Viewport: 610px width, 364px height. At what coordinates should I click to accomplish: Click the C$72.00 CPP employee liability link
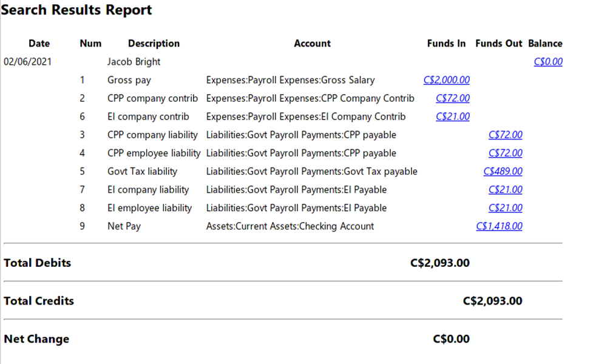(505, 153)
